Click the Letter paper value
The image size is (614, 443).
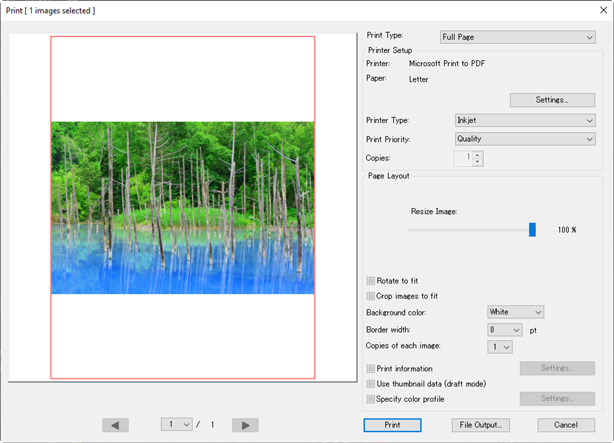418,79
